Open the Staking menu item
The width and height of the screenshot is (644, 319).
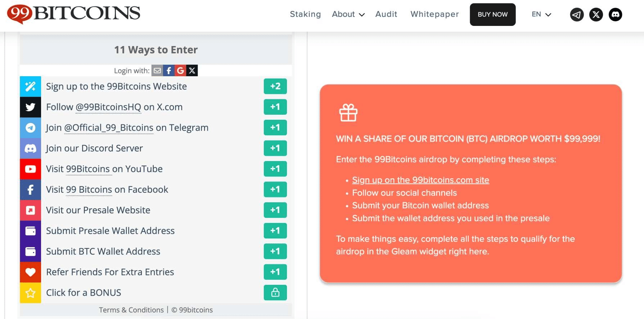[x=305, y=14]
